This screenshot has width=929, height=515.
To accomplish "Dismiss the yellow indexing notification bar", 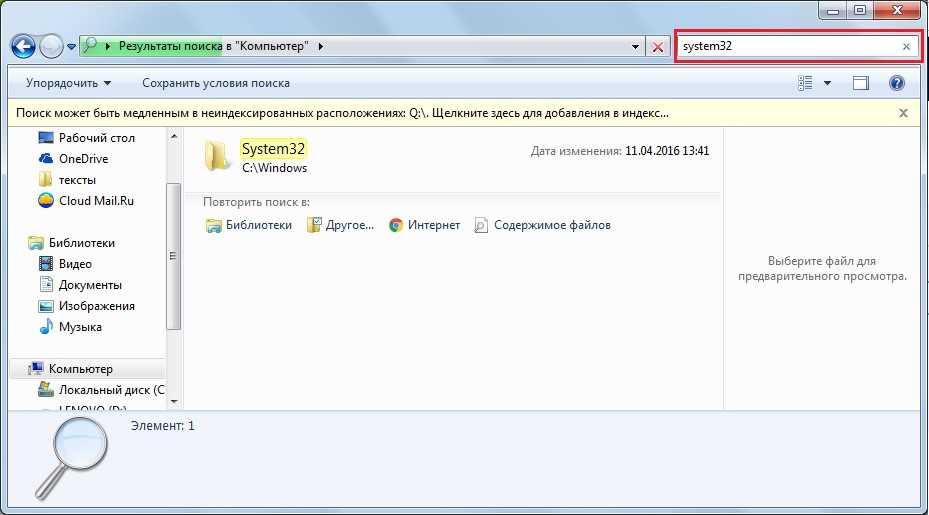I will coord(903,114).
